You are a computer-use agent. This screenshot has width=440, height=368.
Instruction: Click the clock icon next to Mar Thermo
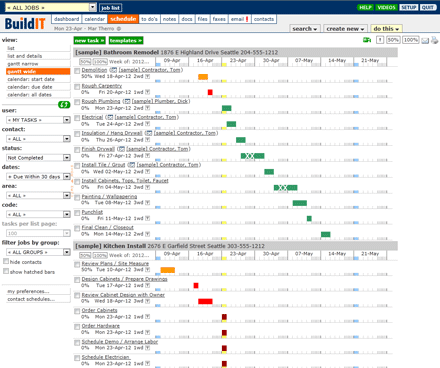pyautogui.click(x=119, y=29)
